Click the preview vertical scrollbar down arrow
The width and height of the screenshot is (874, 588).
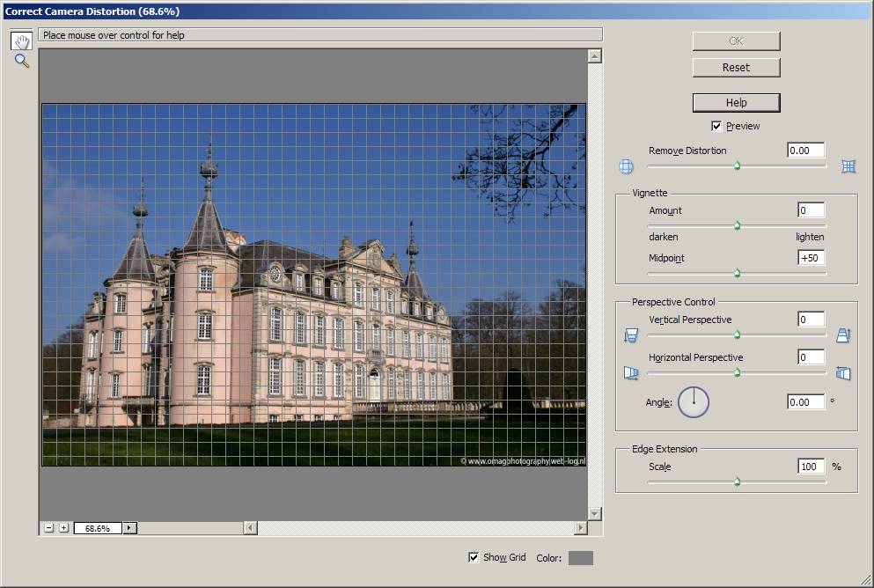click(x=595, y=513)
